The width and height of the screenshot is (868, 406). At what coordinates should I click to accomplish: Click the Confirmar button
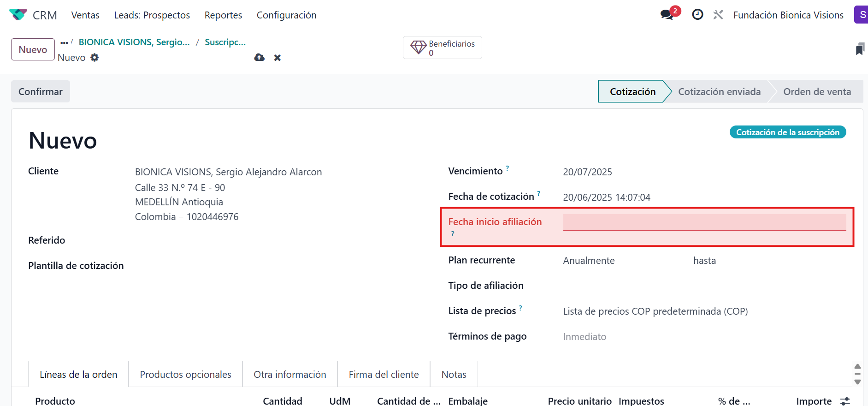click(41, 91)
